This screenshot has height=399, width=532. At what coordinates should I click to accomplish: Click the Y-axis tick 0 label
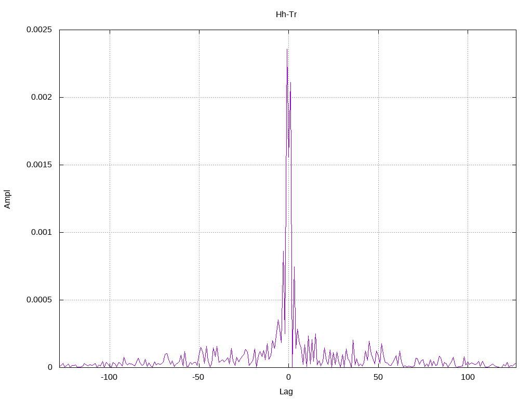pyautogui.click(x=50, y=367)
